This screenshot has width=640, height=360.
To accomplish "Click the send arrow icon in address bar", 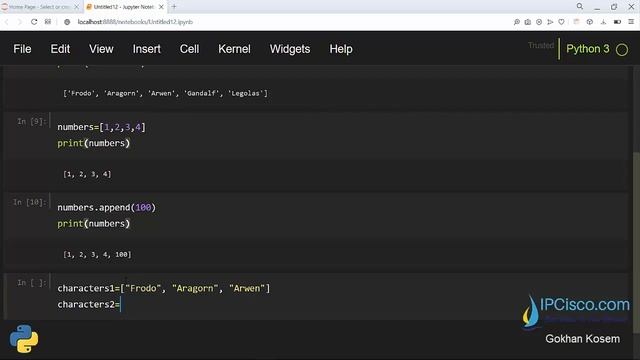I will (x=550, y=22).
